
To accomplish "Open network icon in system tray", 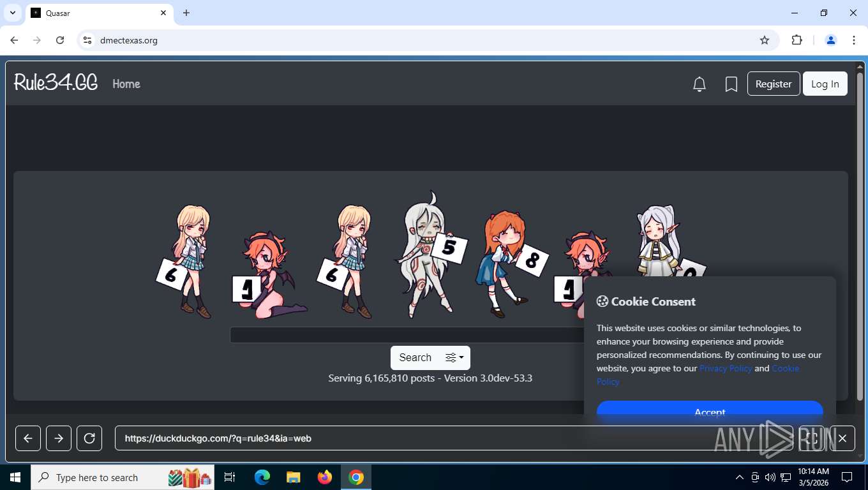I will click(x=786, y=477).
